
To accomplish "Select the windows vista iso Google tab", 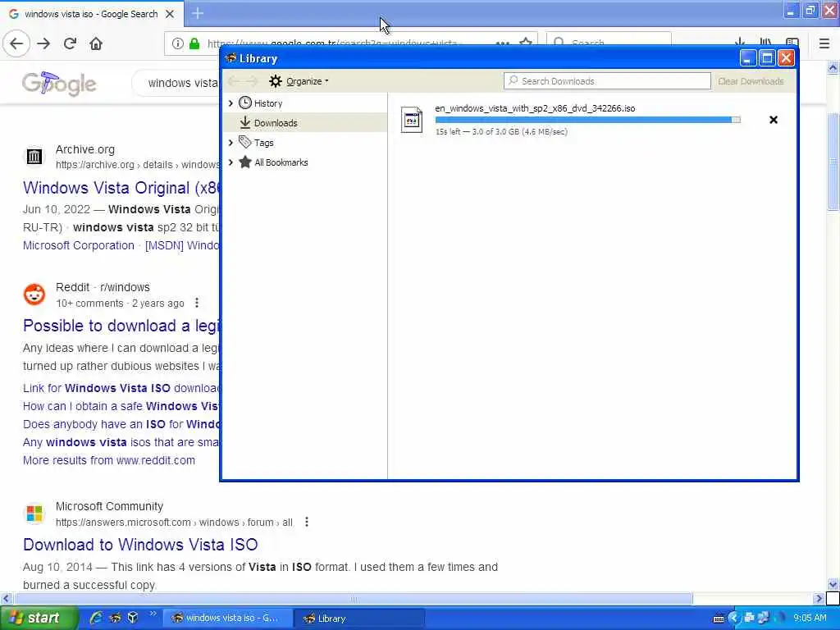I will (92, 14).
